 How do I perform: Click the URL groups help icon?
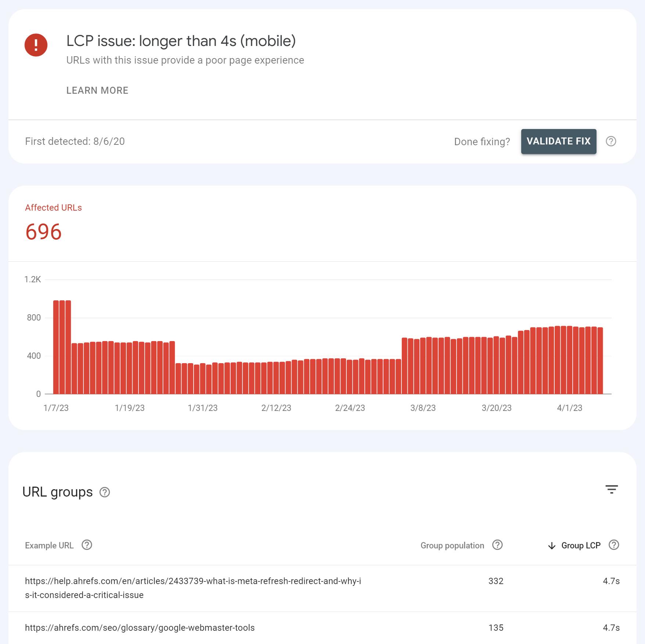104,492
